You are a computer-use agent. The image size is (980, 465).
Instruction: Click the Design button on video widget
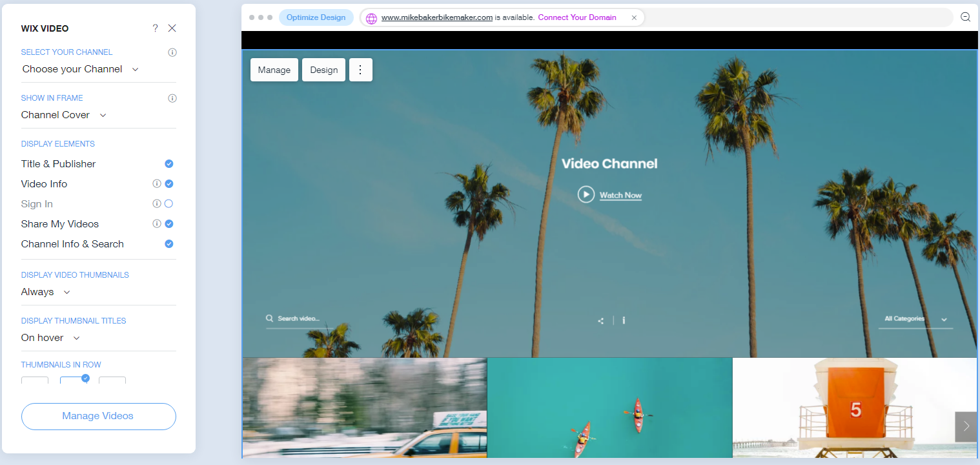click(x=323, y=70)
